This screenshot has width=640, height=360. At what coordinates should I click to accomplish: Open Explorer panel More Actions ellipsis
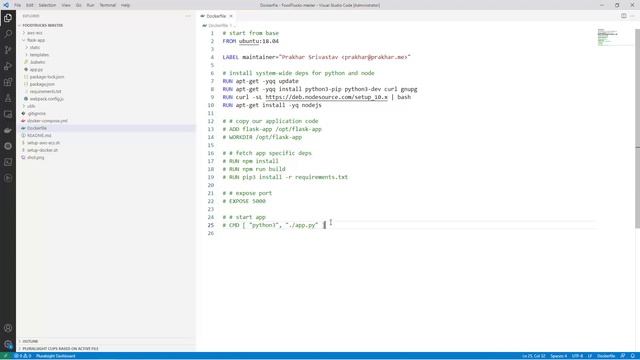tap(188, 16)
